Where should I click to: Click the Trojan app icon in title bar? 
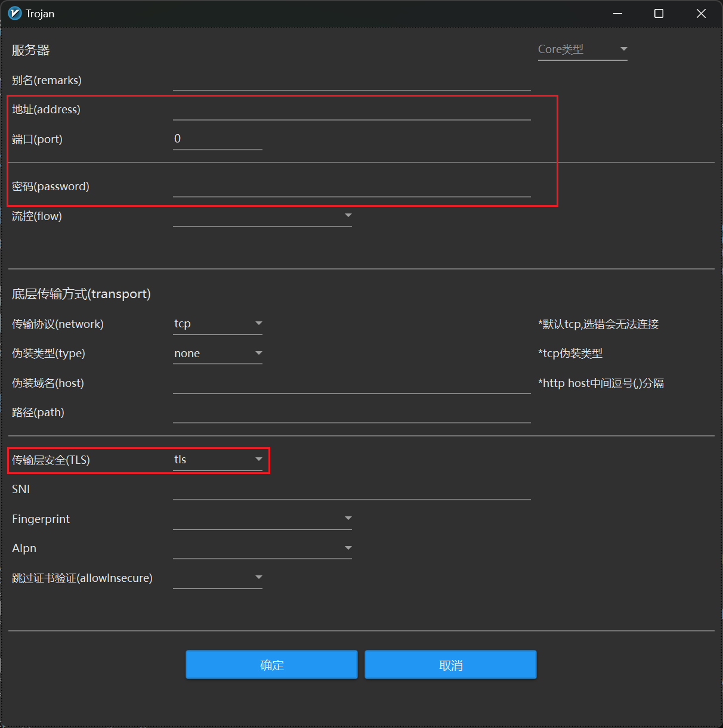tap(15, 13)
